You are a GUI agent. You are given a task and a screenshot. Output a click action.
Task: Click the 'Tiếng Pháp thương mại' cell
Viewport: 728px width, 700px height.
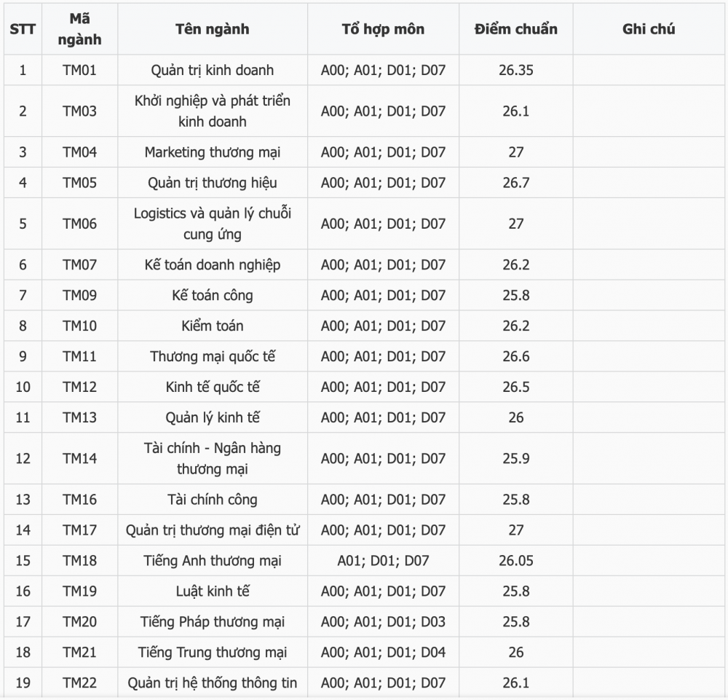coord(212,622)
